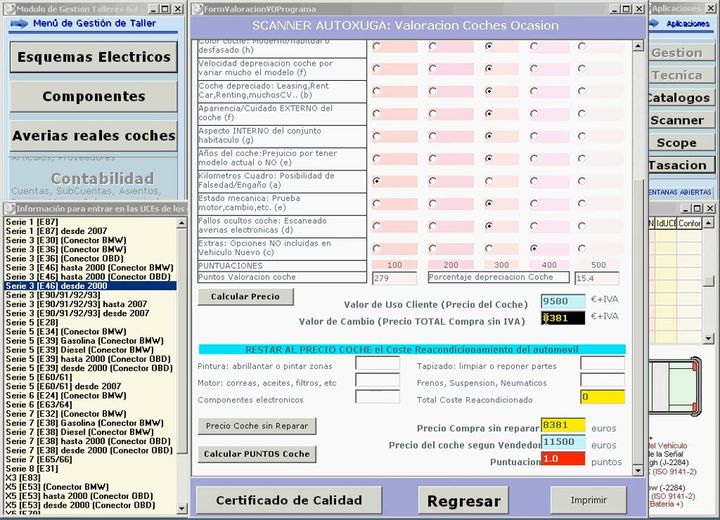Click Precio Compra sin reparar field 8381
Screen dimensions: 720x520
pos(563,425)
